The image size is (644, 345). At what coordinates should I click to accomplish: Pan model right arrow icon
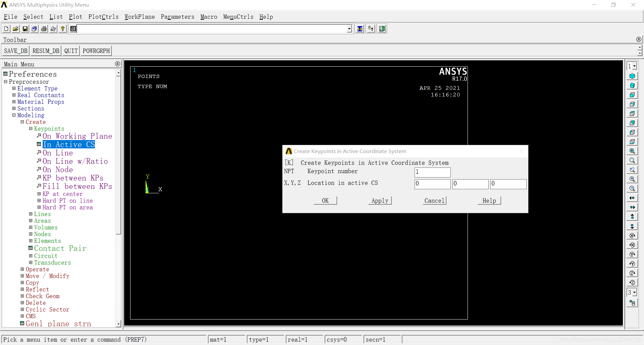tap(632, 207)
